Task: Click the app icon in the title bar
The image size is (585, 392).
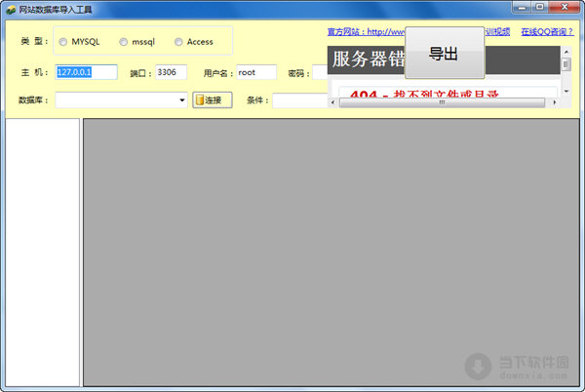Action: tap(10, 8)
